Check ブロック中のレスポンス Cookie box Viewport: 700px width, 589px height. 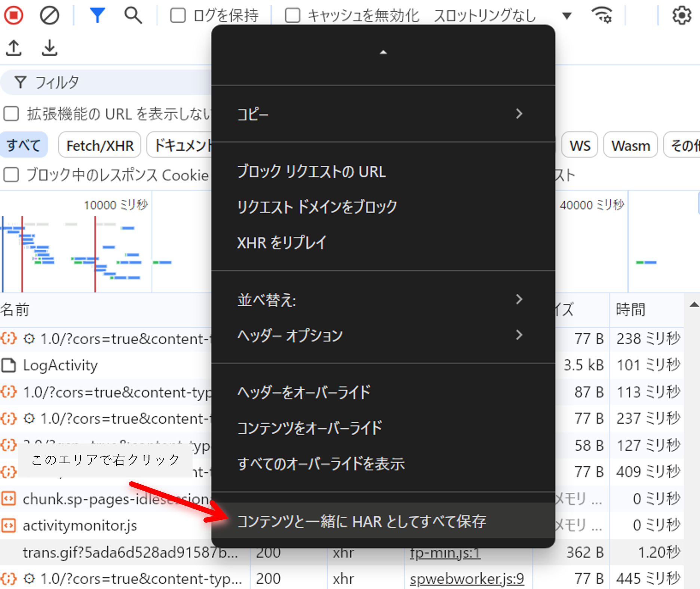11,175
